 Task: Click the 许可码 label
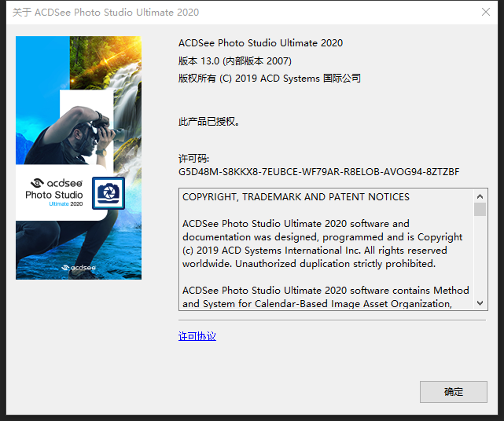[x=193, y=158]
